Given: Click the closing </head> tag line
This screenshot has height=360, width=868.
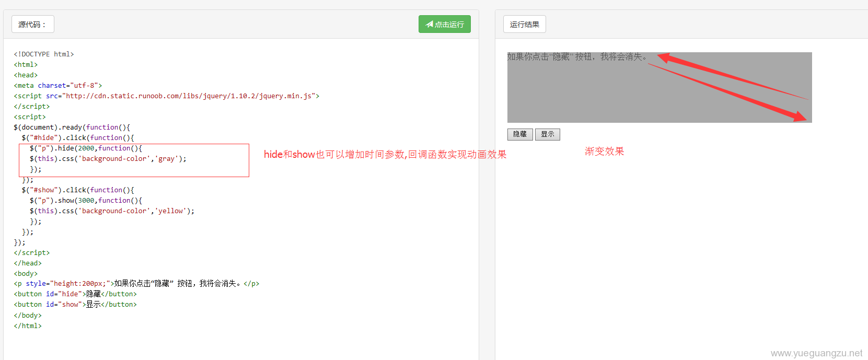Looking at the screenshot, I should 28,263.
